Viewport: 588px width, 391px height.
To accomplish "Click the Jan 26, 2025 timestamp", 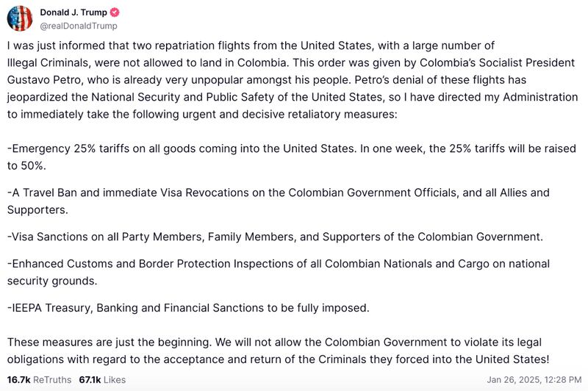I will point(532,379).
